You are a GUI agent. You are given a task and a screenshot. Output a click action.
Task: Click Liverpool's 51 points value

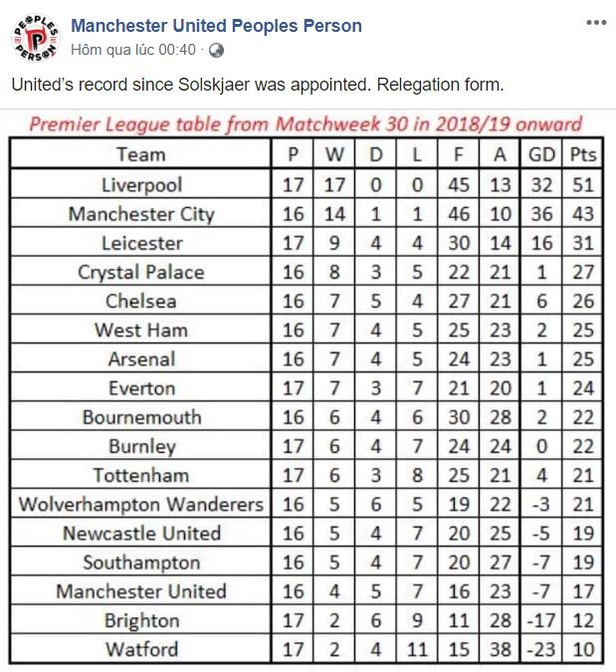pyautogui.click(x=583, y=185)
